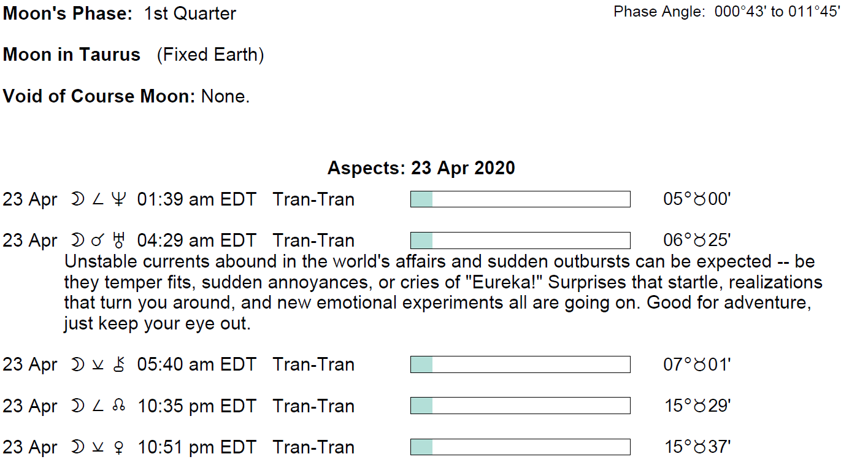Click the Taurus glyph in the 15°29' position
Viewport: 868px width, 462px height.
click(x=700, y=406)
